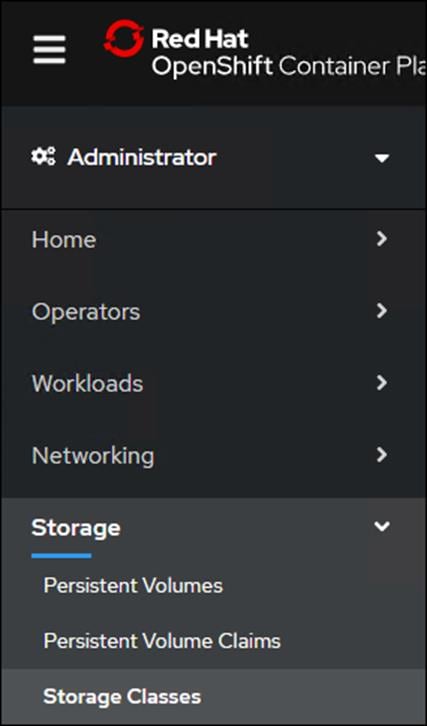Click the Administrator perspective gears icon
The height and width of the screenshot is (726, 427).
[x=43, y=156]
